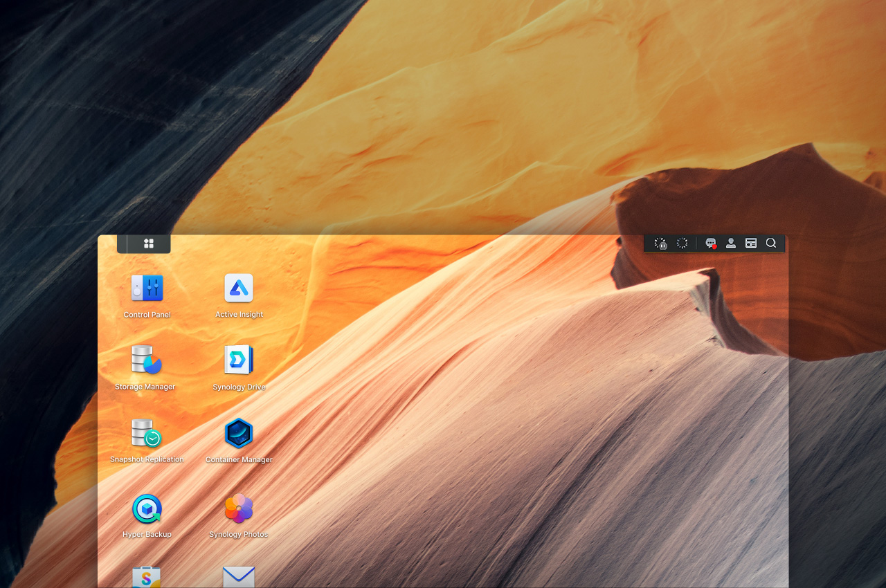Click the Container Manager label text
Image resolution: width=886 pixels, height=588 pixels.
click(239, 459)
